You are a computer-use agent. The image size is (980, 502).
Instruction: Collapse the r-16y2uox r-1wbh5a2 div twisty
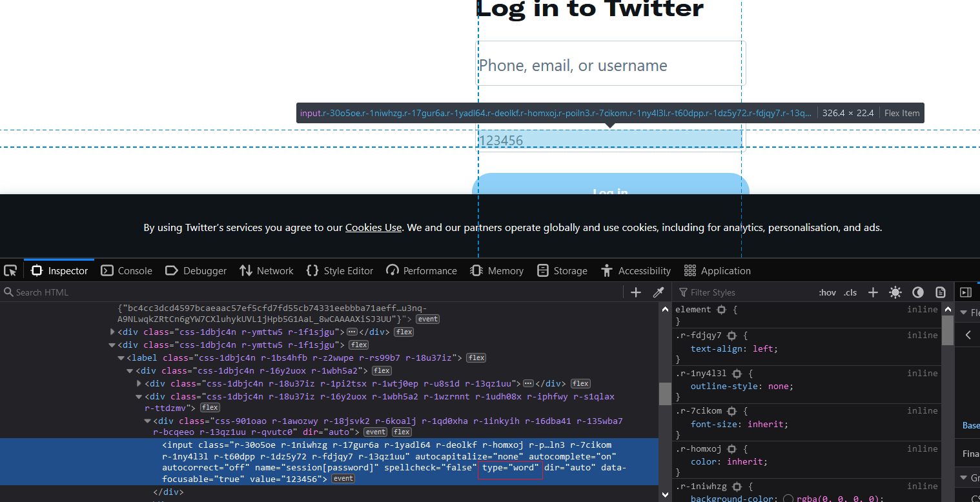(130, 371)
